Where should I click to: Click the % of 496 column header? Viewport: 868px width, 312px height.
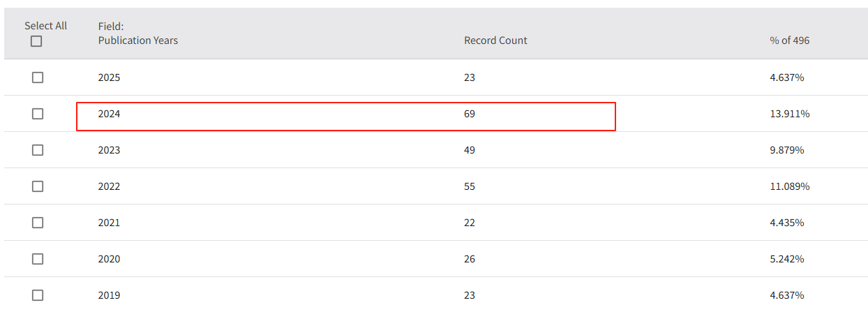coord(789,40)
